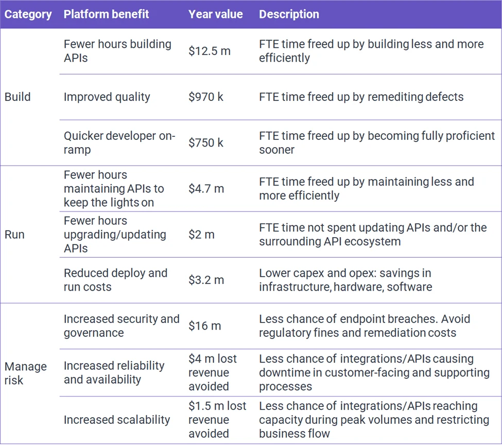Click the Category column header

[28, 14]
